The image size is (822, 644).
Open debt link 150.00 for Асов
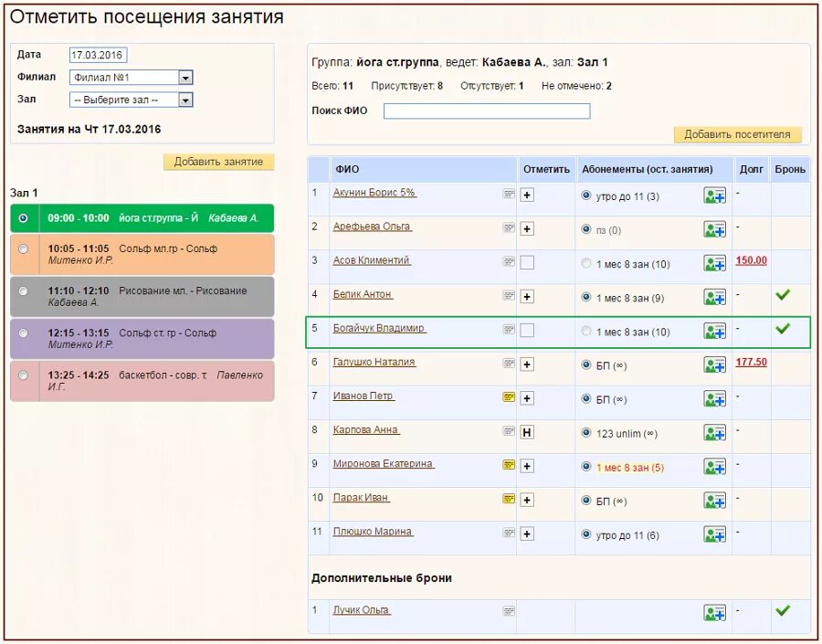(752, 260)
